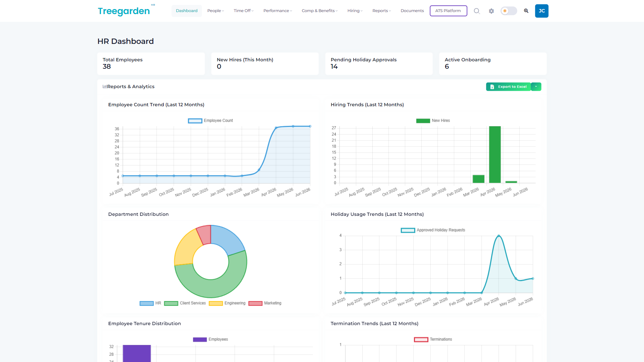Expand the People dropdown menu
Image resolution: width=644 pixels, height=362 pixels.
click(215, 11)
